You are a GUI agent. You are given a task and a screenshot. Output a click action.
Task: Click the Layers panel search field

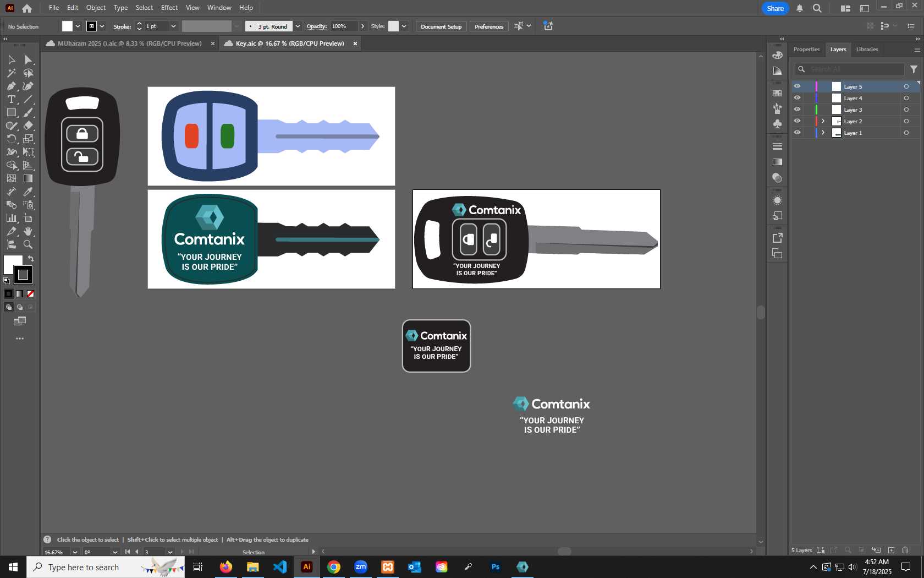pyautogui.click(x=850, y=69)
